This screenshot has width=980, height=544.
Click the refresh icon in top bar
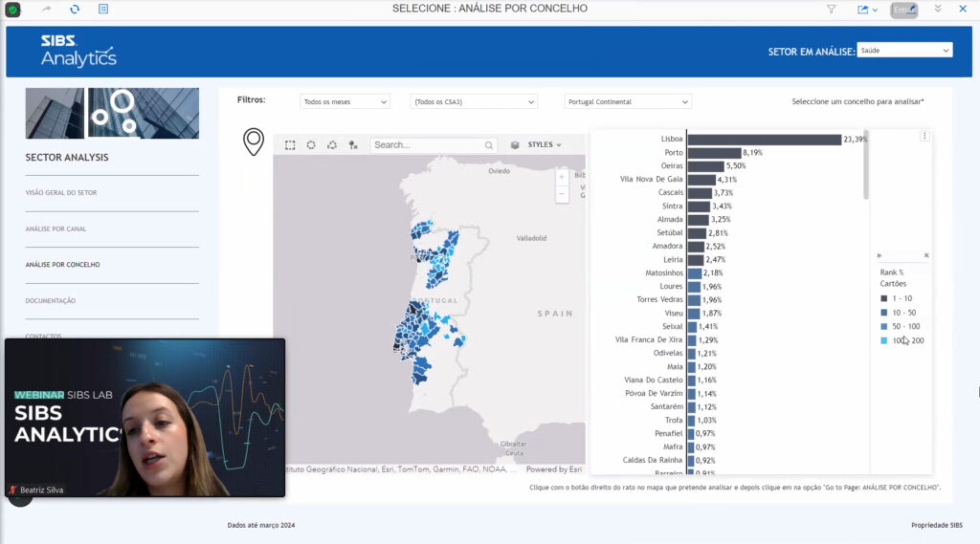pyautogui.click(x=75, y=9)
